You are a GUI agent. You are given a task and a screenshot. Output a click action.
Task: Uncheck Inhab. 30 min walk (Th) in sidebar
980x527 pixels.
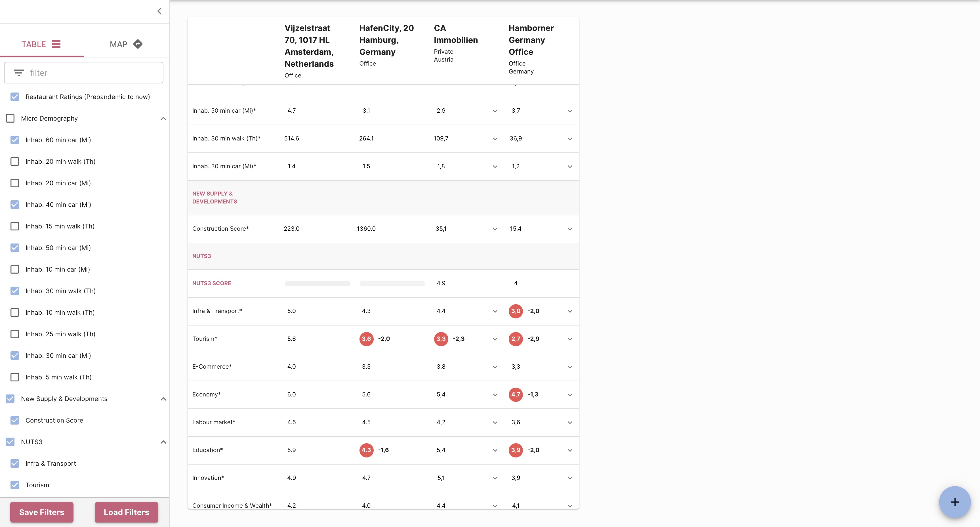[15, 291]
